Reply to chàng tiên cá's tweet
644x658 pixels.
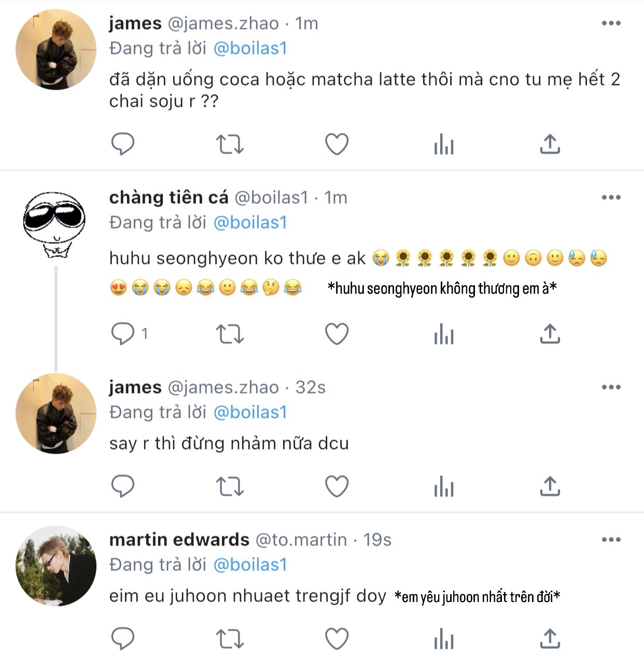(123, 333)
